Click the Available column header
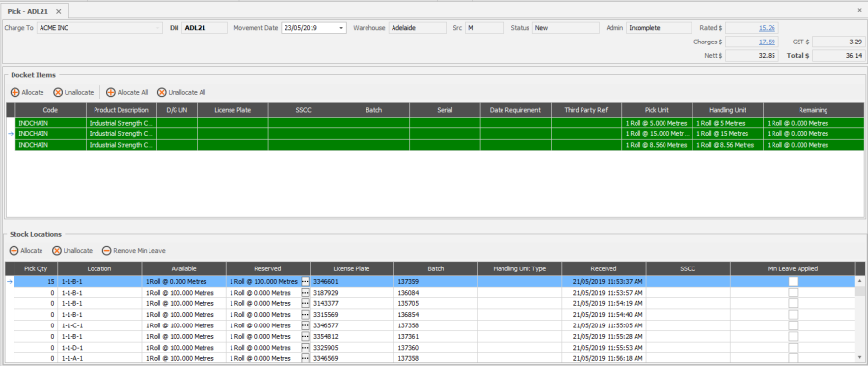Image resolution: width=868 pixels, height=366 pixels. [184, 269]
